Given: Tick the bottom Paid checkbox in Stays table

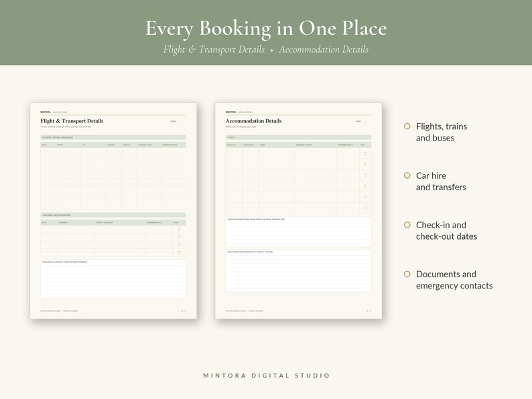Looking at the screenshot, I should pos(365,208).
